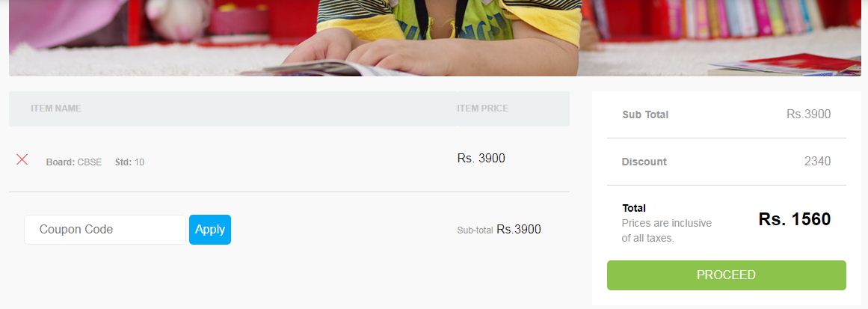The width and height of the screenshot is (868, 309).
Task: Click the 'Prices are inclusive of all taxes' note
Action: point(666,231)
